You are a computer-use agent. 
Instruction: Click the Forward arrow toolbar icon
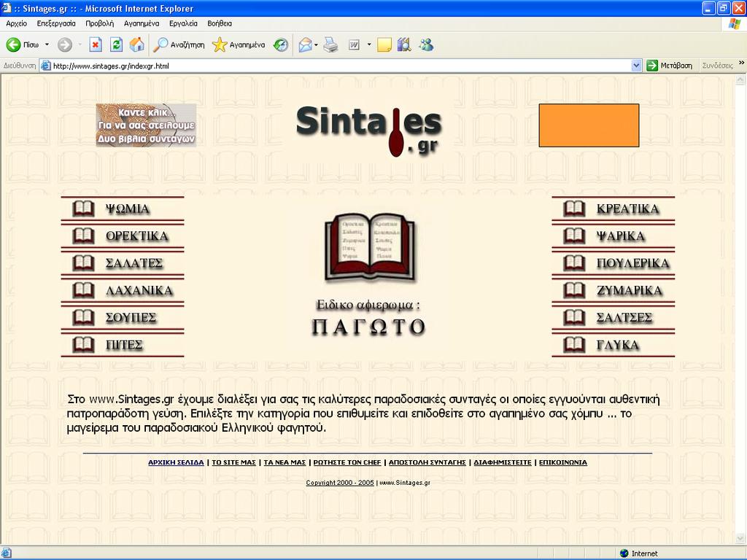point(65,44)
